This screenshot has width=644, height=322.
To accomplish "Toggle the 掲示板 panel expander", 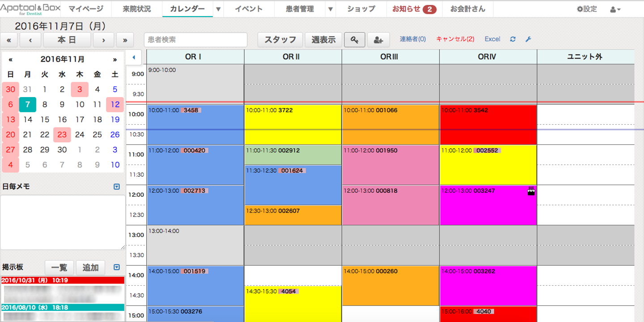I will coord(117,267).
